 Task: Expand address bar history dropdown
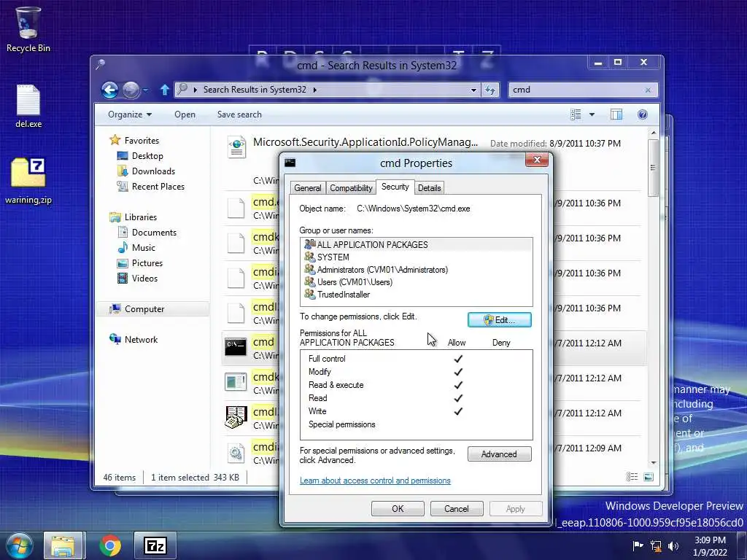point(473,90)
